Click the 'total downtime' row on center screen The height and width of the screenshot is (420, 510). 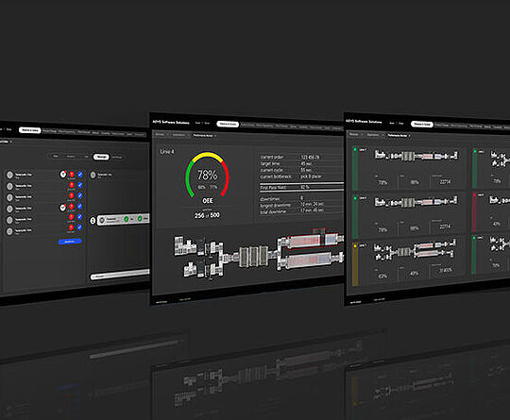coord(301,211)
